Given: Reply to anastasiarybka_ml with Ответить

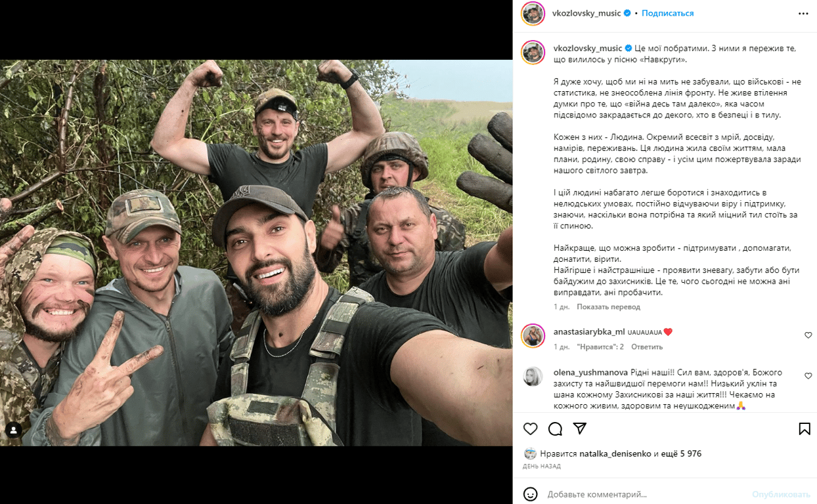Looking at the screenshot, I should pyautogui.click(x=647, y=347).
